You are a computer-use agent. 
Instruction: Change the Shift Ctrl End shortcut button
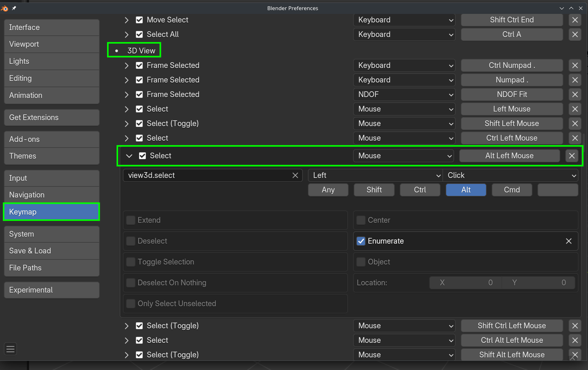click(x=512, y=20)
